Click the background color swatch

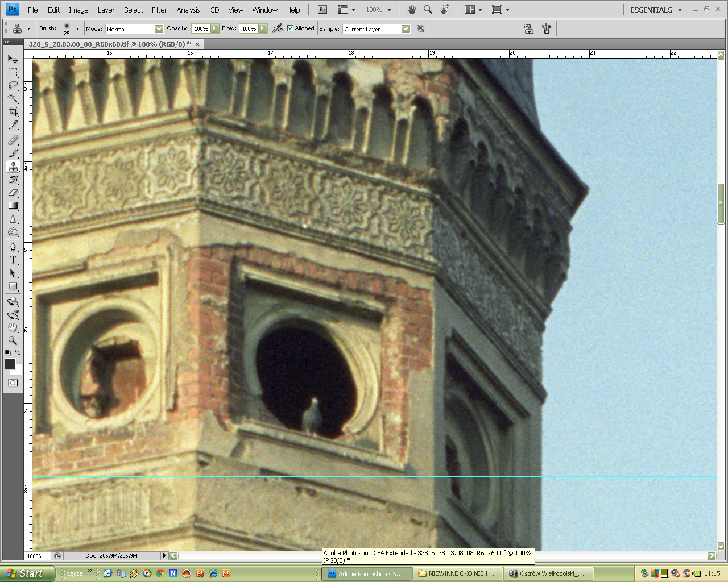coord(18,371)
